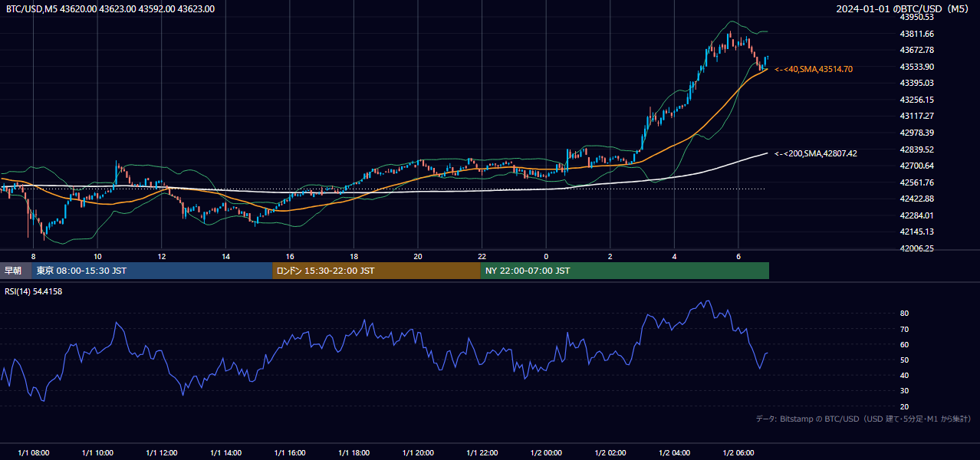
Task: Click price axis label 43256.15
Action: (x=916, y=100)
